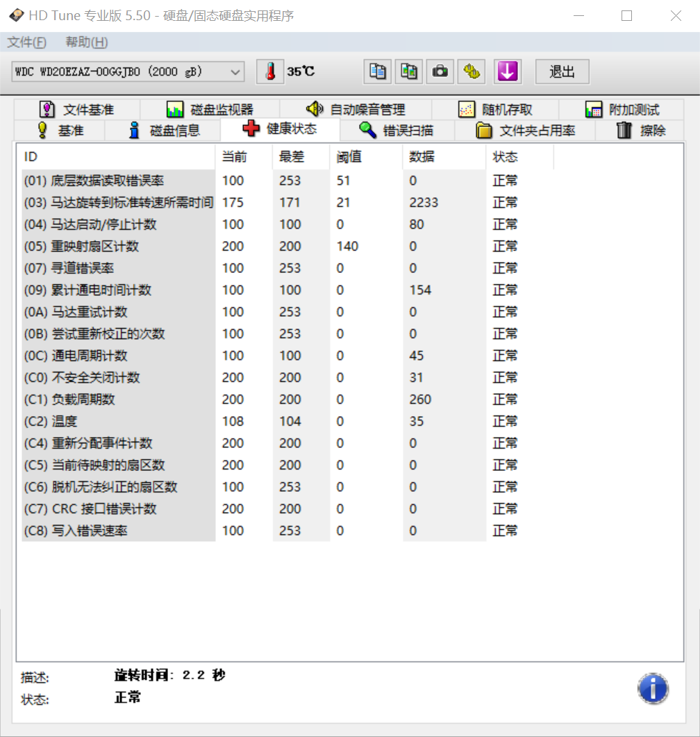The image size is (700, 737).
Task: Click data value 2233 in spin-up row
Action: pos(424,203)
